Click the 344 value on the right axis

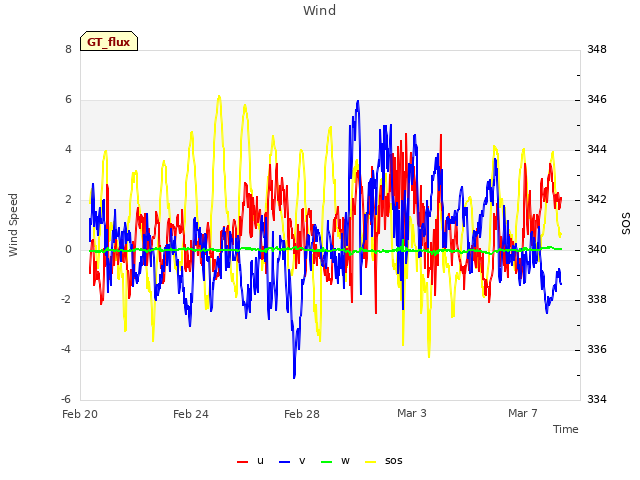tap(597, 149)
